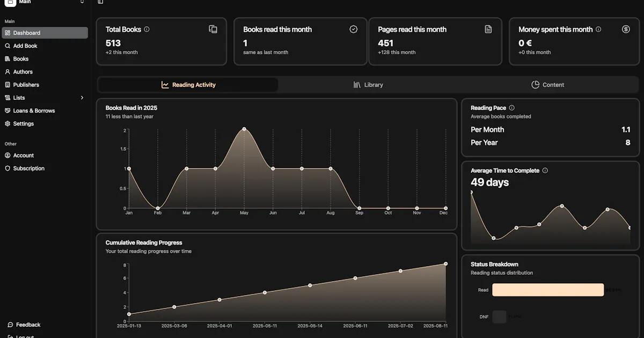Open the Dashboard page

[x=45, y=33]
